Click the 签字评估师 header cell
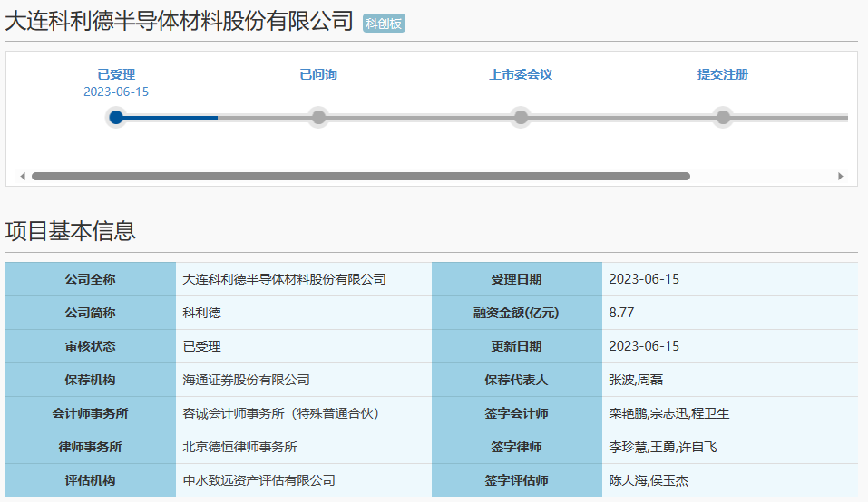 [517, 480]
